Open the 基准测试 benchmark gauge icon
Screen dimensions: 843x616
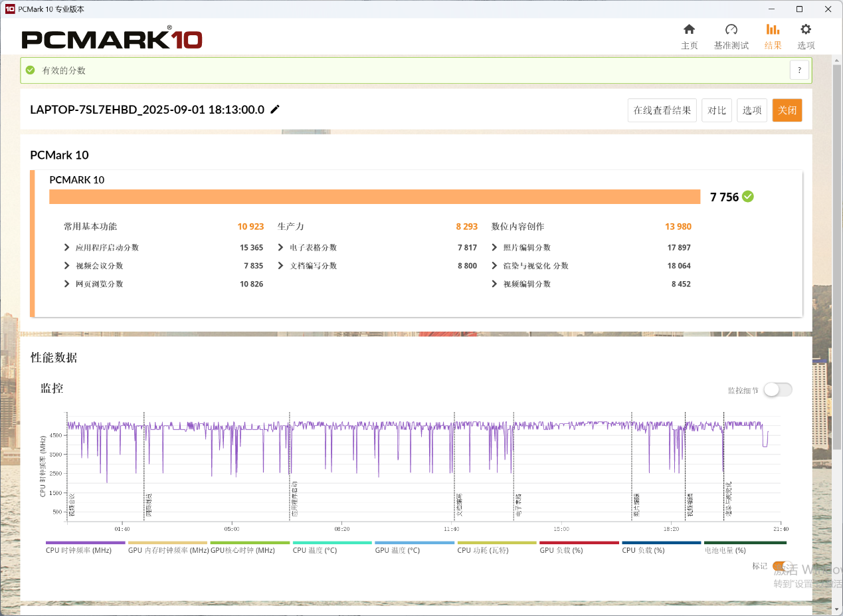731,30
